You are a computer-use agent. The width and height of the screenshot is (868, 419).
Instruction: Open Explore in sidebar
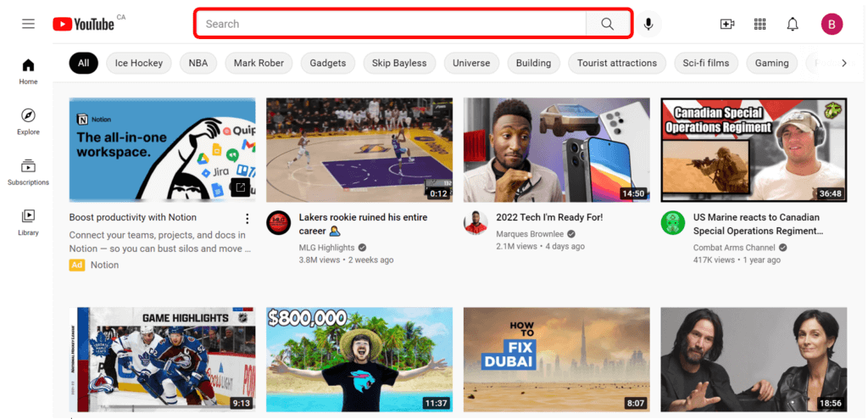click(28, 122)
